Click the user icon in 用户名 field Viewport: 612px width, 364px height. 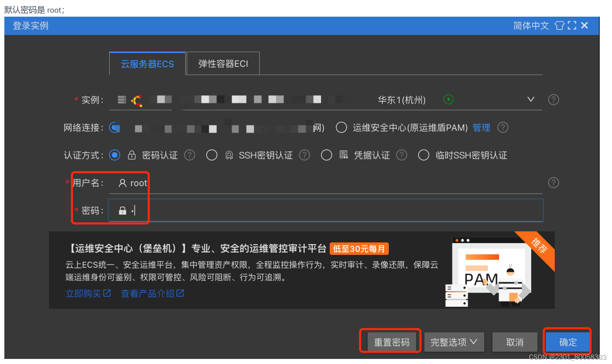122,183
